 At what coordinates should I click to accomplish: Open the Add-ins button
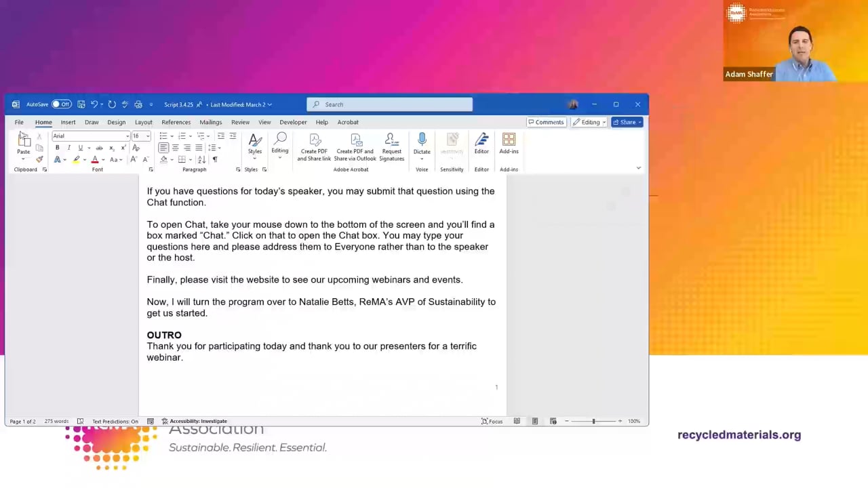click(509, 144)
